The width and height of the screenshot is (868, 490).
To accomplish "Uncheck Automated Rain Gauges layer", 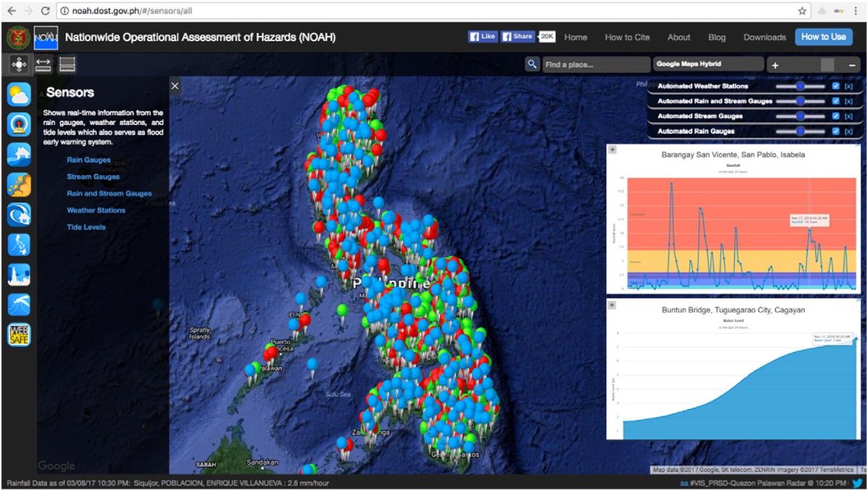I will point(835,131).
